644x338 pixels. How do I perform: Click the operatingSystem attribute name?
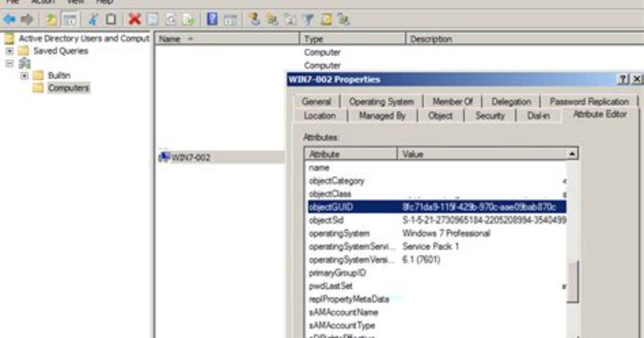[x=339, y=233]
